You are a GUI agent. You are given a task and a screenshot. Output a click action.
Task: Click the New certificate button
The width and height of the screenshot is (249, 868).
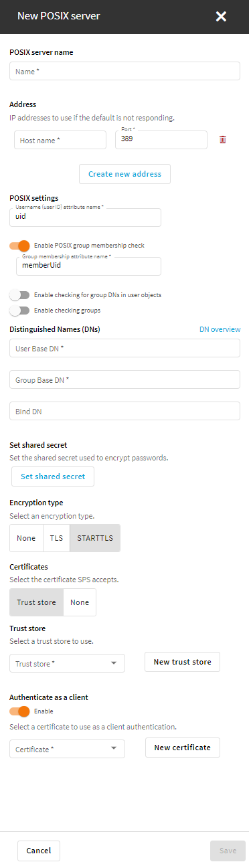coord(182,748)
